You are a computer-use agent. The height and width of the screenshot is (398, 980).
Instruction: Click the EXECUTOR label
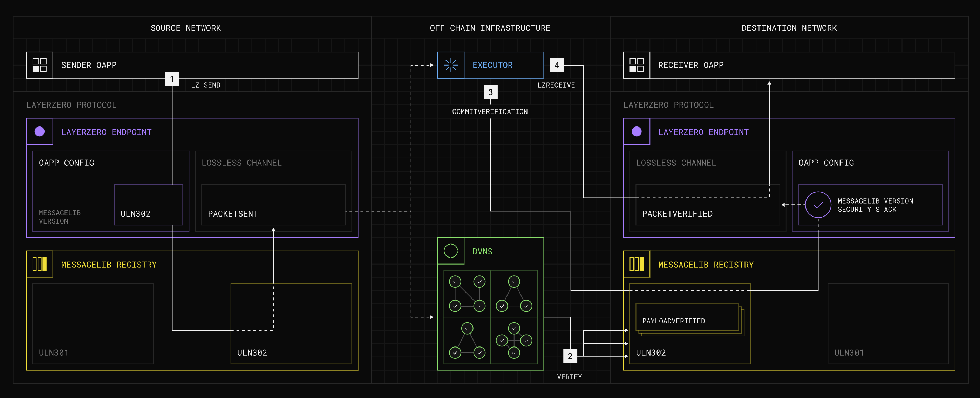tap(492, 65)
